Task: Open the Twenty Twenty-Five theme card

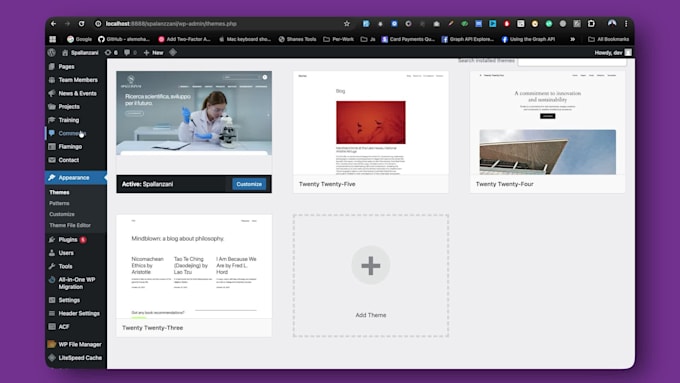Action: point(371,132)
